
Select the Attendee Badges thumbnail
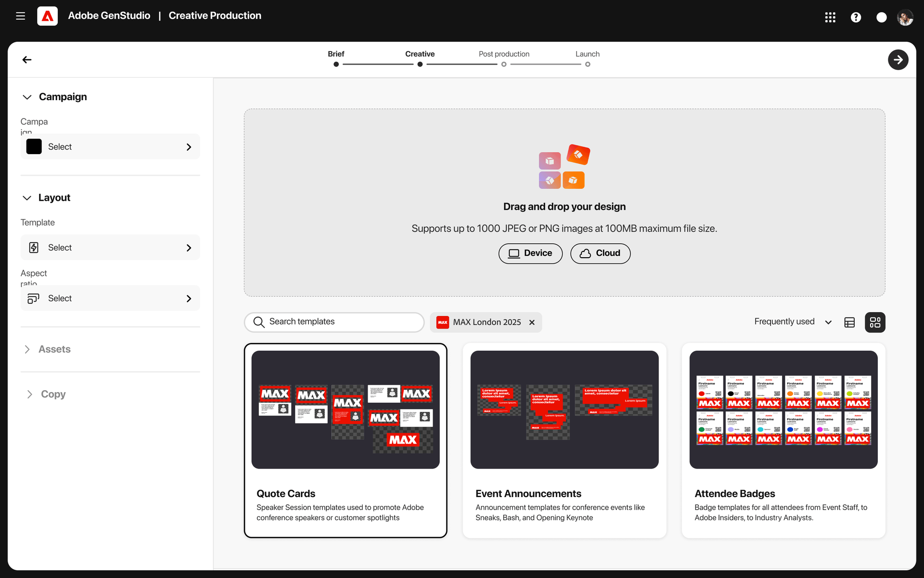point(783,410)
